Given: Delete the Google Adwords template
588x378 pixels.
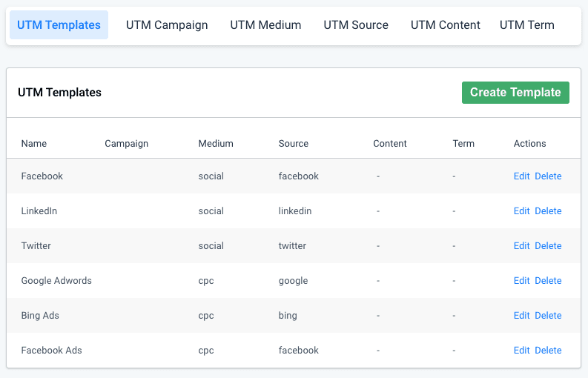Looking at the screenshot, I should click(x=548, y=281).
